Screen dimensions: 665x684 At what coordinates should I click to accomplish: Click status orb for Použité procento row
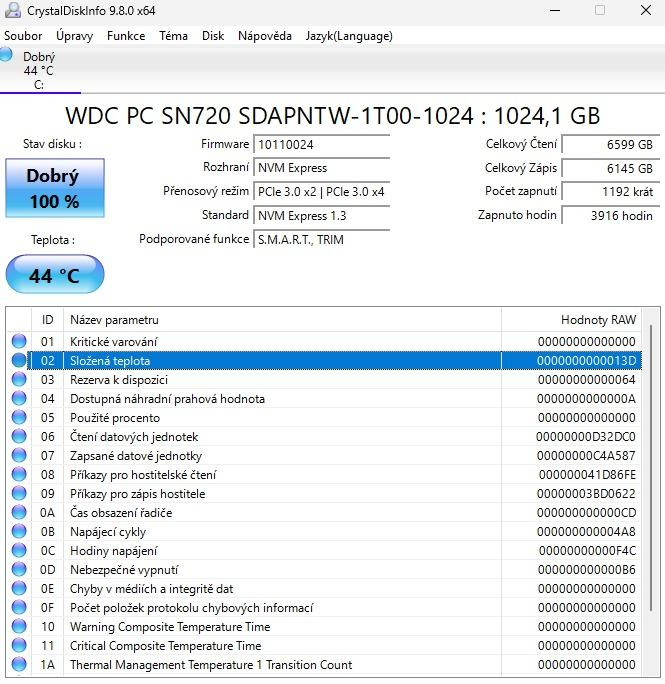coord(19,417)
